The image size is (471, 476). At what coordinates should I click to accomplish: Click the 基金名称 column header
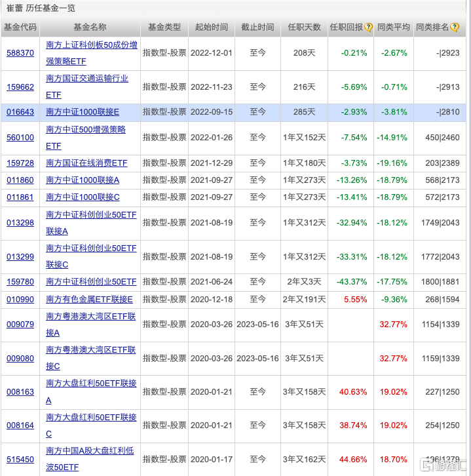click(x=90, y=28)
